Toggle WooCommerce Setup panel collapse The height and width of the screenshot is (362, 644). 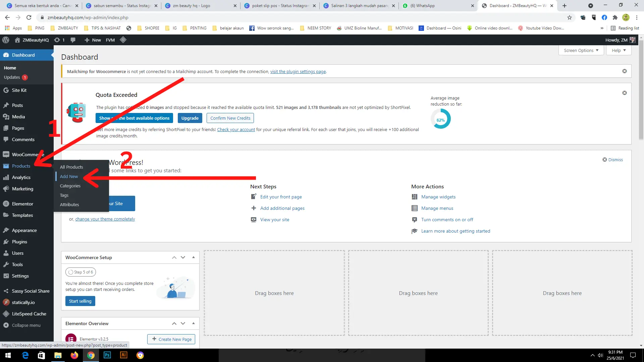194,257
